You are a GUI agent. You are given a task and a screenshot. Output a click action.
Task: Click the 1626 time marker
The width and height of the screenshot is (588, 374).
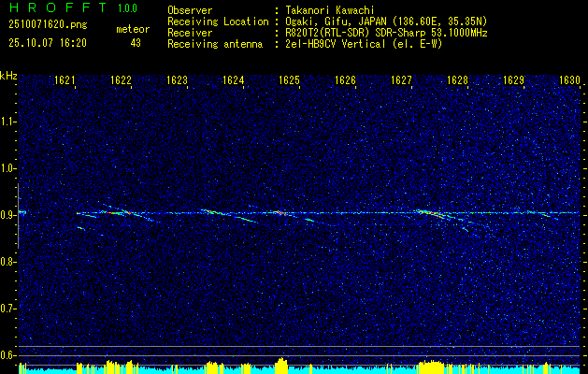(345, 79)
